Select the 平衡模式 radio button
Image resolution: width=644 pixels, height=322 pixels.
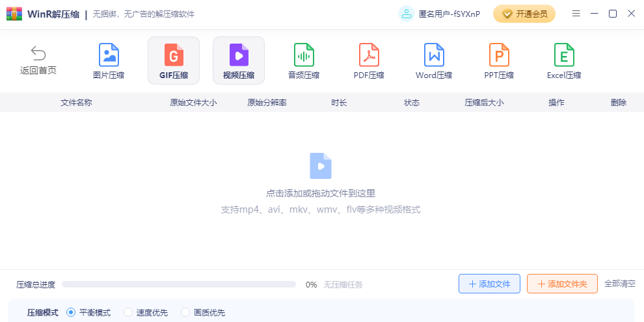[71, 313]
